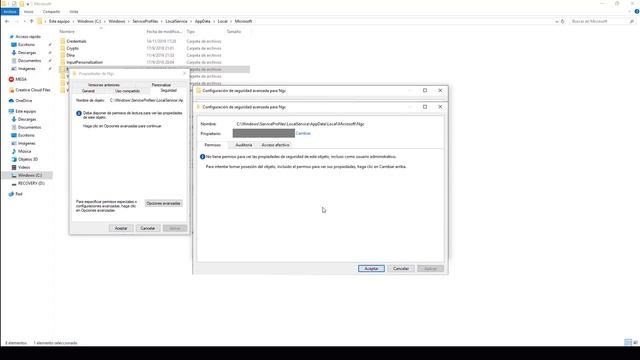Switch to details view icon in status bar
Image resolution: width=640 pixels, height=360 pixels.
click(x=628, y=342)
